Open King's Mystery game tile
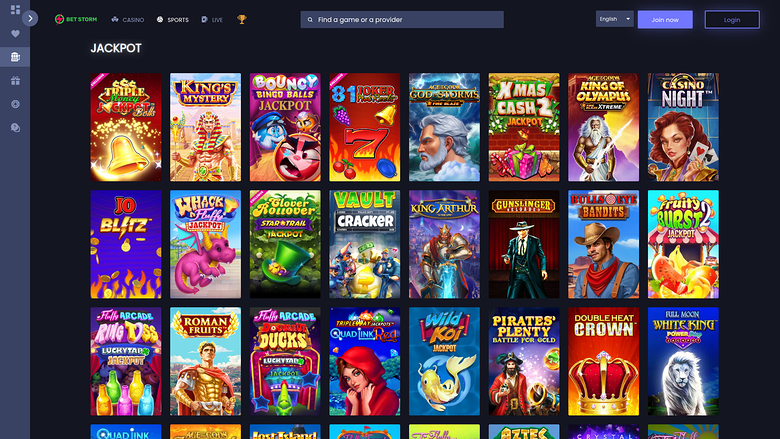The height and width of the screenshot is (439, 780). [205, 127]
